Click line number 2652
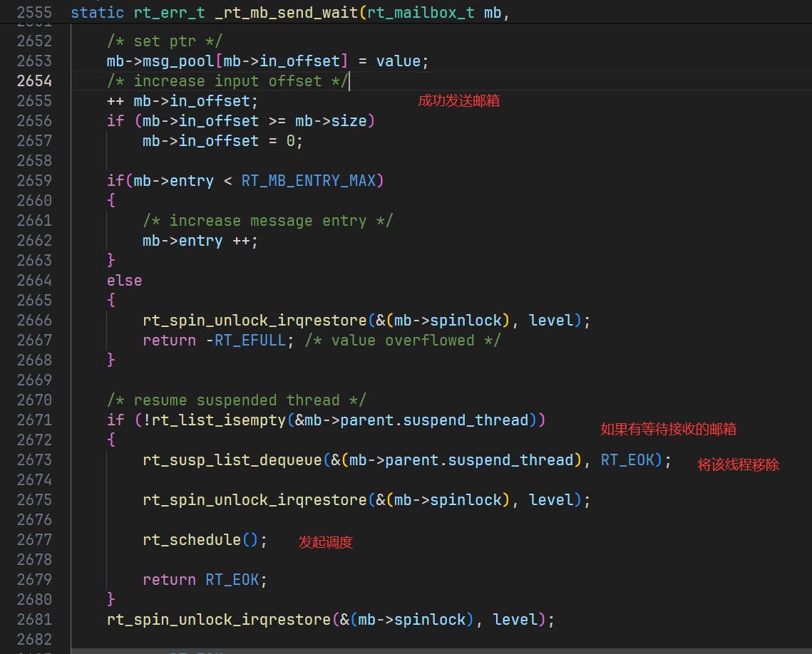 click(x=34, y=41)
